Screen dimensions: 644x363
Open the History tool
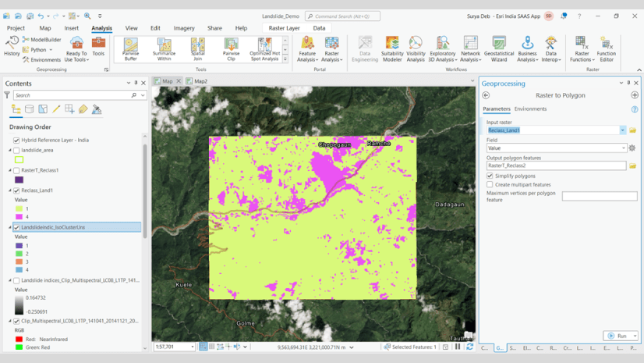(12, 46)
